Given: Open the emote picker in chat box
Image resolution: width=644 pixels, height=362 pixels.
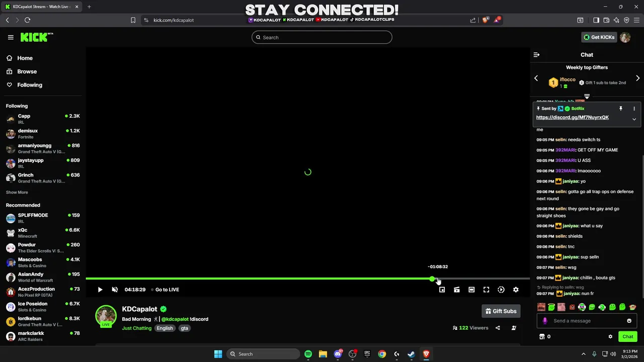Looking at the screenshot, I should point(629,321).
